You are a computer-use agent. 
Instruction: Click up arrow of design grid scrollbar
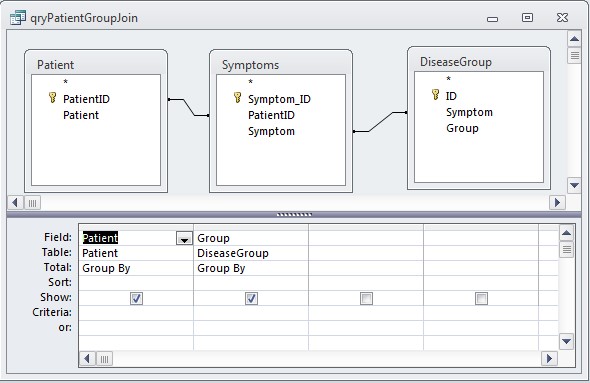(567, 233)
